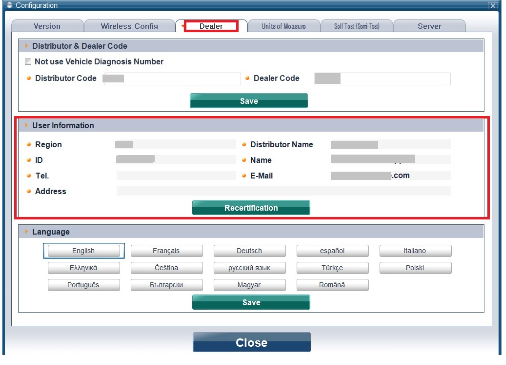Save the Language selection
This screenshot has height=365, width=506.
coord(251,302)
